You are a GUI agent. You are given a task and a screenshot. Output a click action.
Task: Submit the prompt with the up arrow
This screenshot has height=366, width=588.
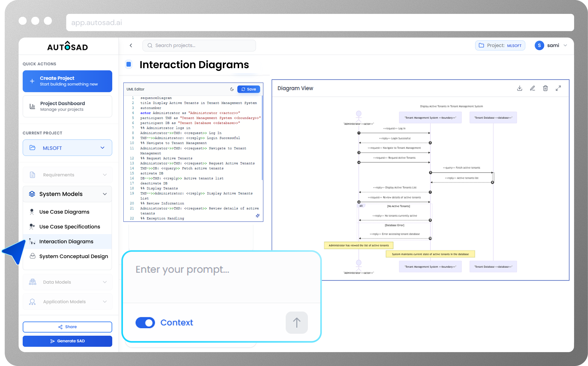click(297, 322)
